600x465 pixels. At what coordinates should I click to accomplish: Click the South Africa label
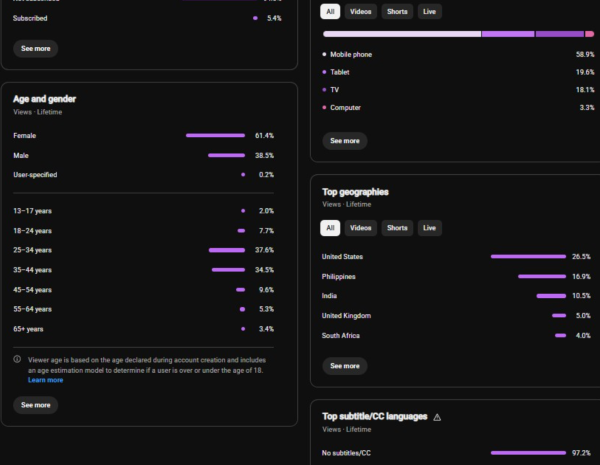341,336
